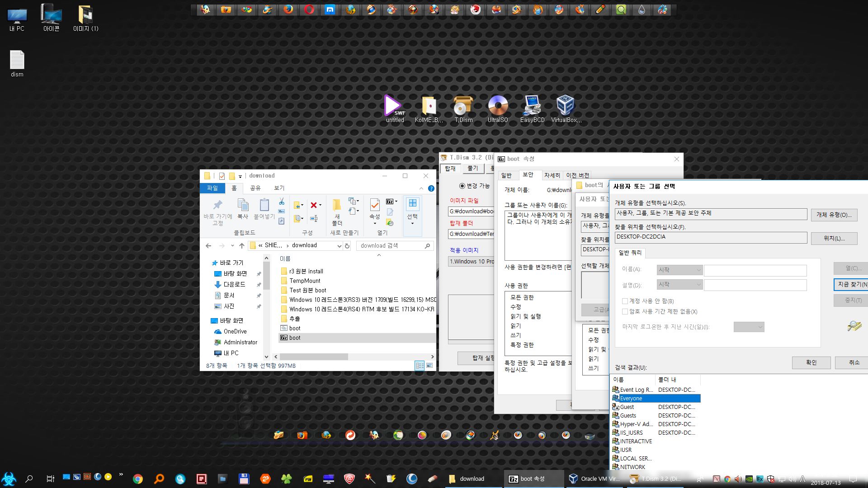Image resolution: width=868 pixels, height=488 pixels.
Task: Switch to the 이전 버전 tab
Action: 577,175
